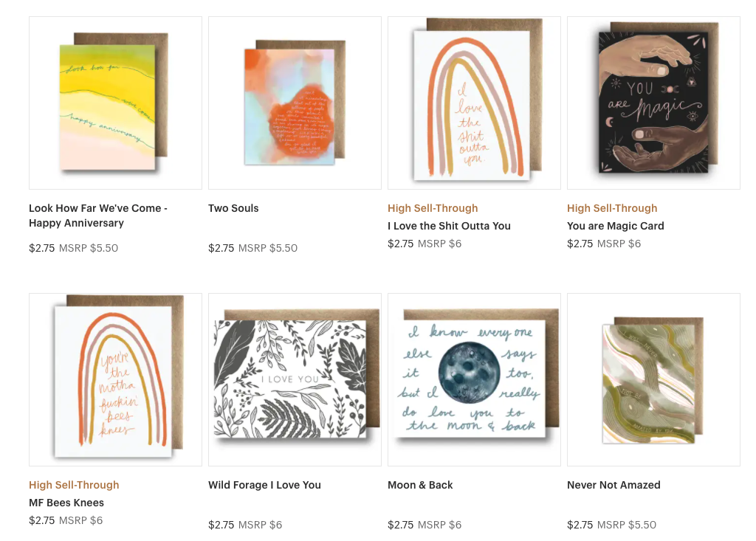Click the Look How Far We've Come - Happy Anniversary title
The image size is (756, 541).
click(98, 216)
